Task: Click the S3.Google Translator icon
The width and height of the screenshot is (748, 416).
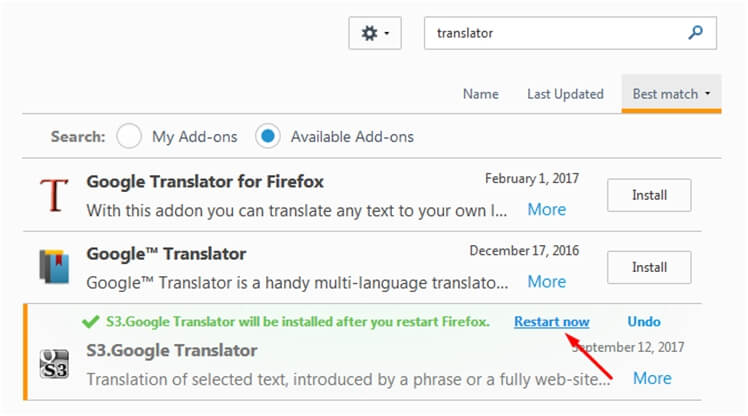Action: coord(54,364)
